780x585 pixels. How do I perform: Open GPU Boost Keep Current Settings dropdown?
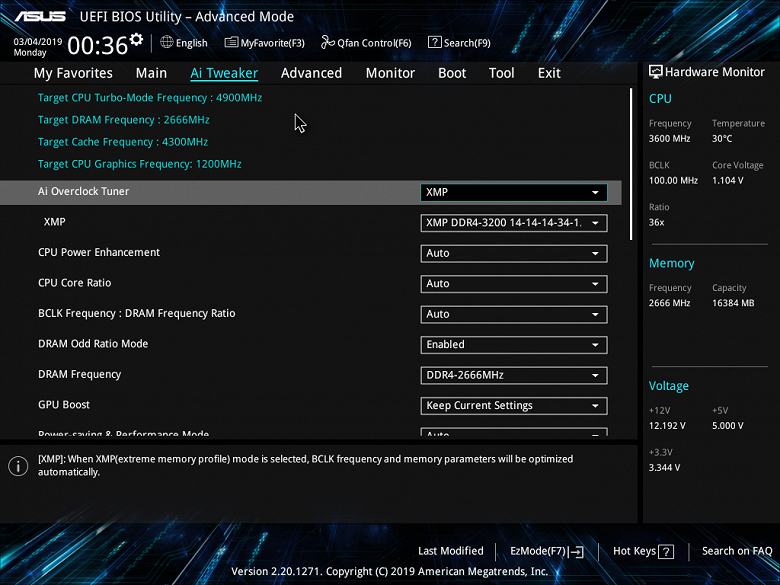[x=514, y=405]
